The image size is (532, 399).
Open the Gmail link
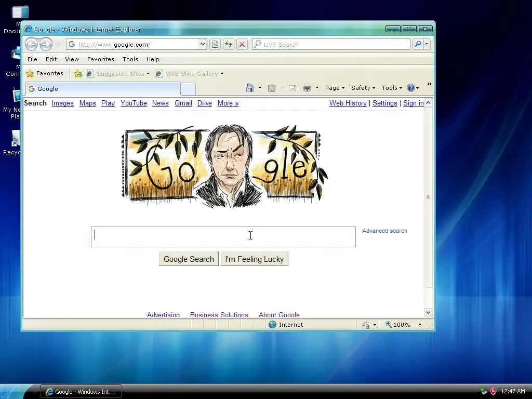pyautogui.click(x=183, y=103)
